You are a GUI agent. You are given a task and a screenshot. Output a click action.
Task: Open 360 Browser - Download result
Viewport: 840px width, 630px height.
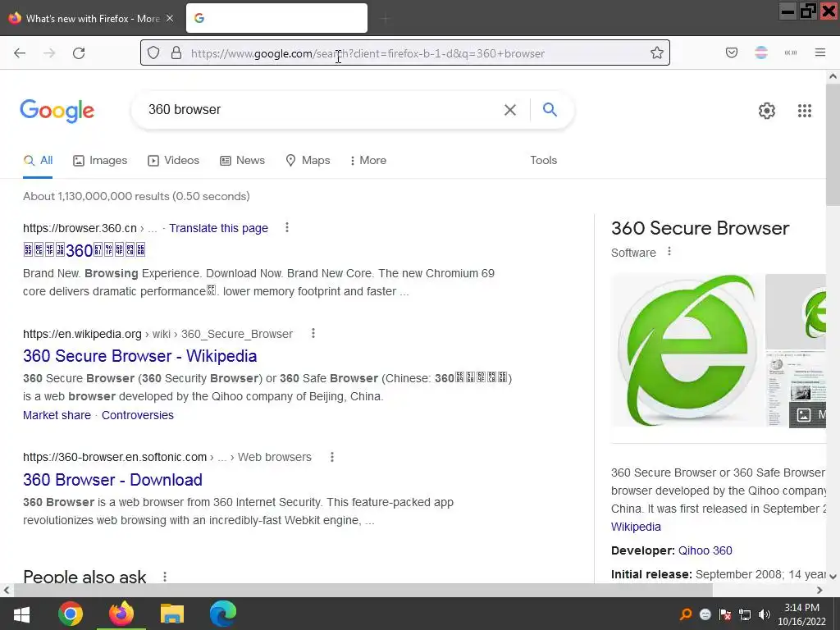pyautogui.click(x=112, y=479)
